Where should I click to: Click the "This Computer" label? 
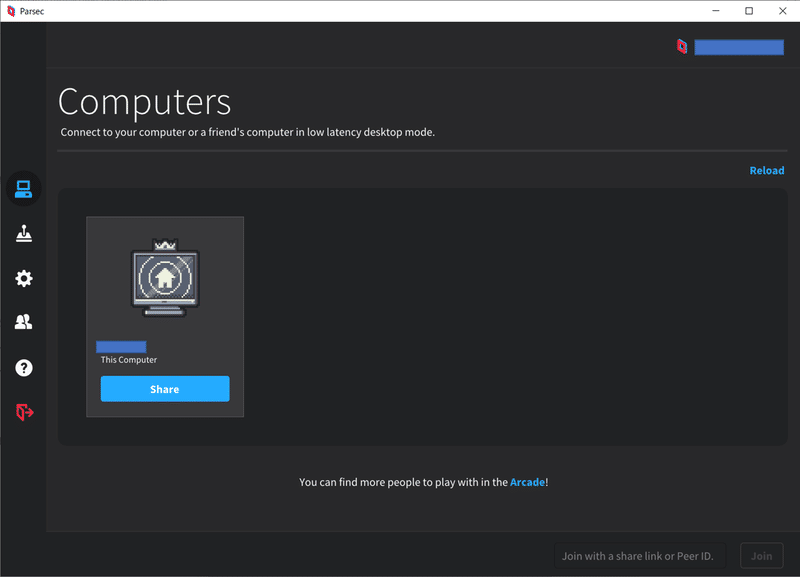(129, 360)
